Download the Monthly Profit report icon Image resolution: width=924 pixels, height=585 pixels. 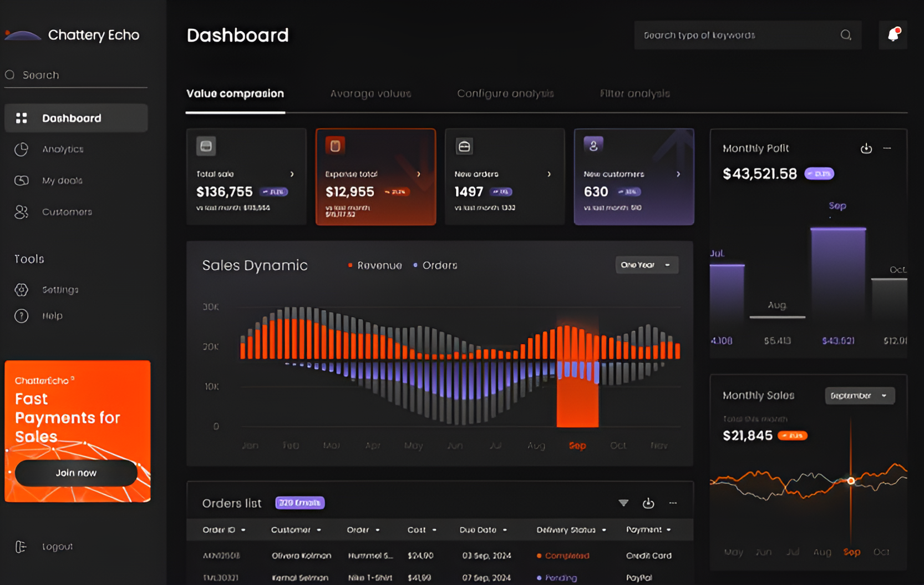(x=866, y=149)
